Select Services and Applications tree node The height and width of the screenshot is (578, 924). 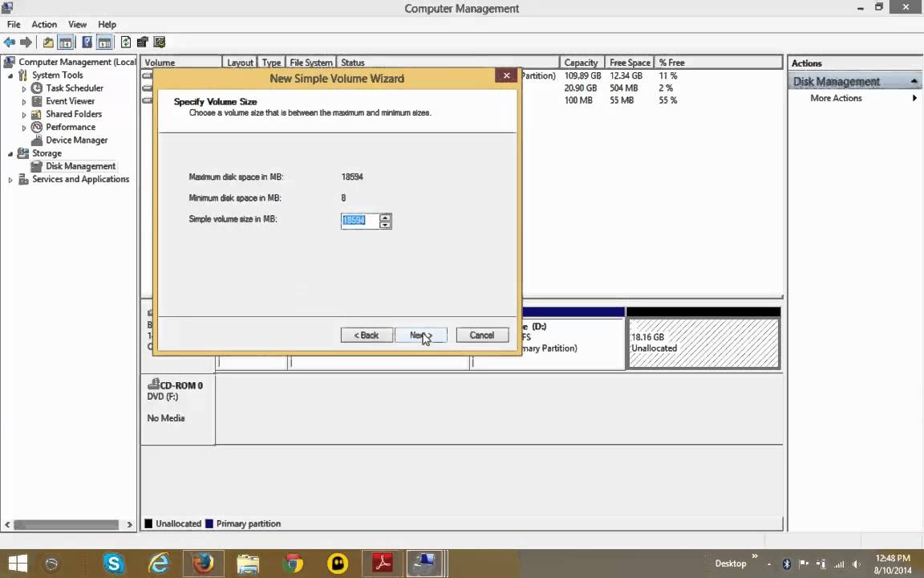(x=81, y=179)
